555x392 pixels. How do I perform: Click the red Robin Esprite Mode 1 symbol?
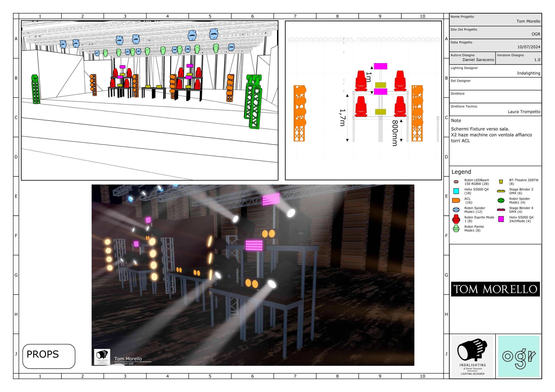click(456, 219)
